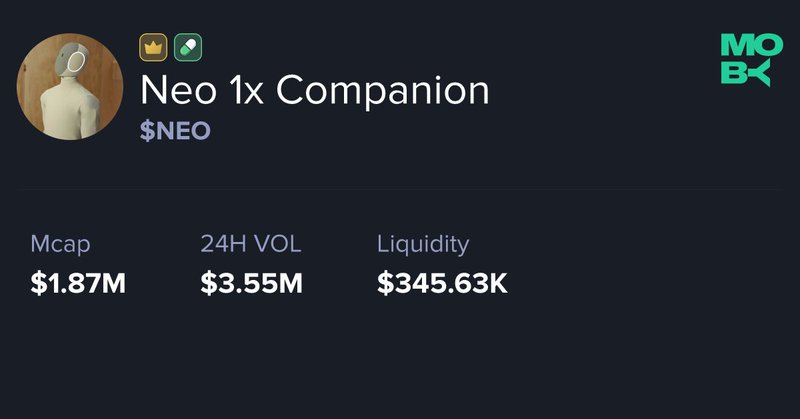Click the word "Neo" in the title
800x419 pixels.
[174, 91]
